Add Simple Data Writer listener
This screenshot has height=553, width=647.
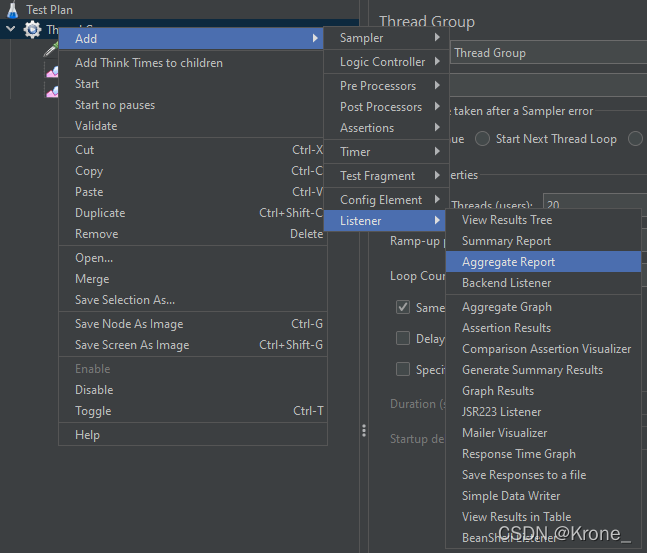click(543, 496)
